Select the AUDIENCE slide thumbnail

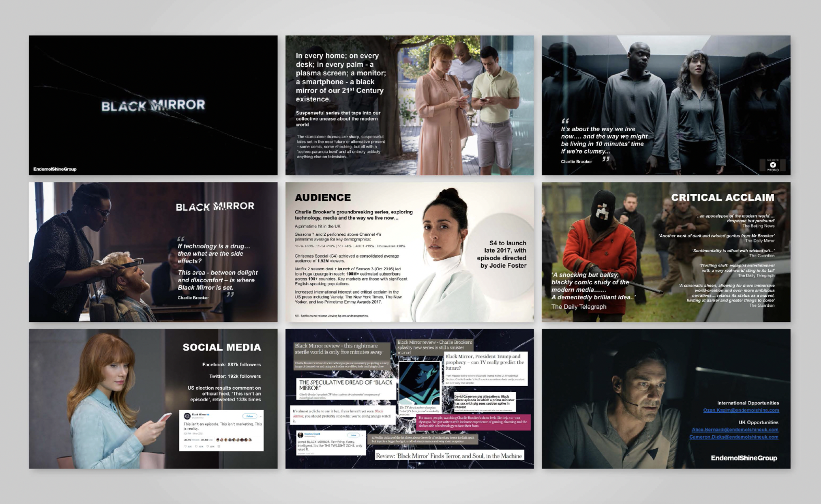[x=410, y=252]
